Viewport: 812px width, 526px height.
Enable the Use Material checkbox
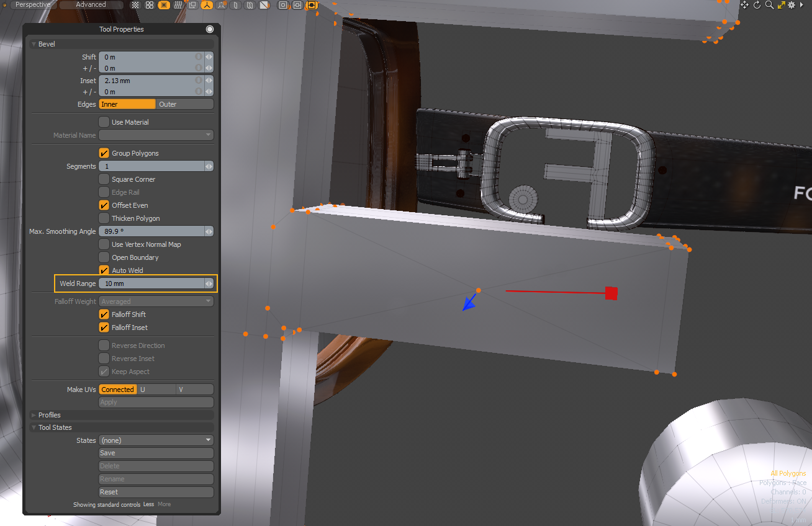point(104,122)
